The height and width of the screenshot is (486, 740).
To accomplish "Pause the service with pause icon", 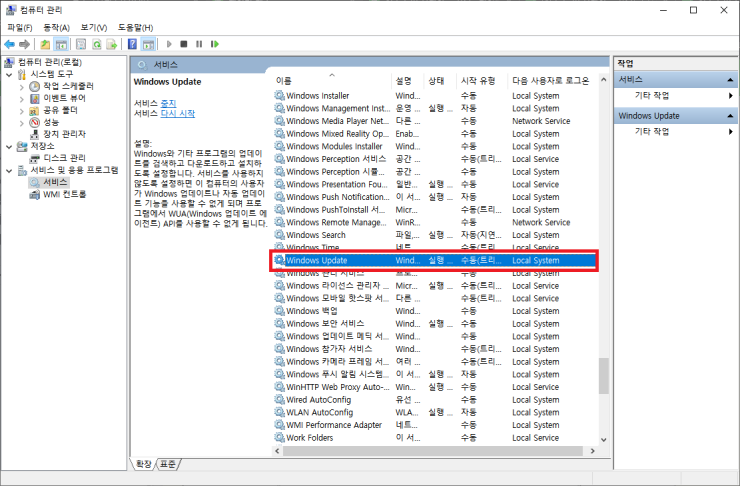I will [199, 44].
